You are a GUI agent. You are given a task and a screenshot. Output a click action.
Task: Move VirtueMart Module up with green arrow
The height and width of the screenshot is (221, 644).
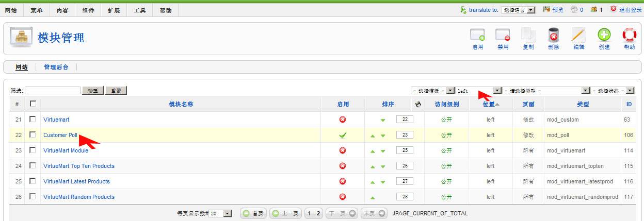(373, 151)
